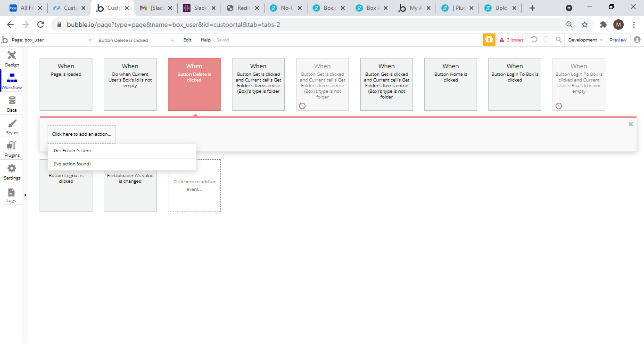Switch to the Gmail browser tab
This screenshot has height=343, width=644.
click(155, 8)
